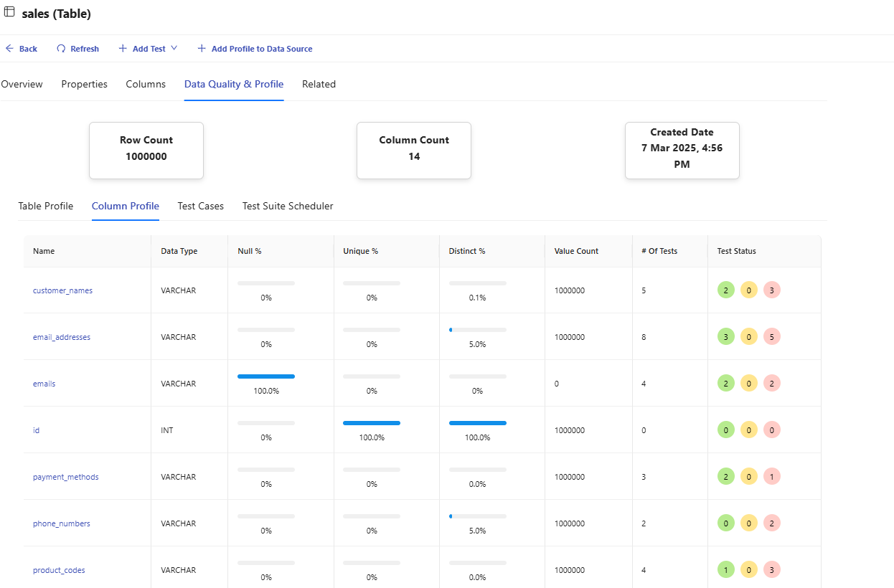Open the customer_names column link
The width and height of the screenshot is (894, 588).
pos(62,291)
